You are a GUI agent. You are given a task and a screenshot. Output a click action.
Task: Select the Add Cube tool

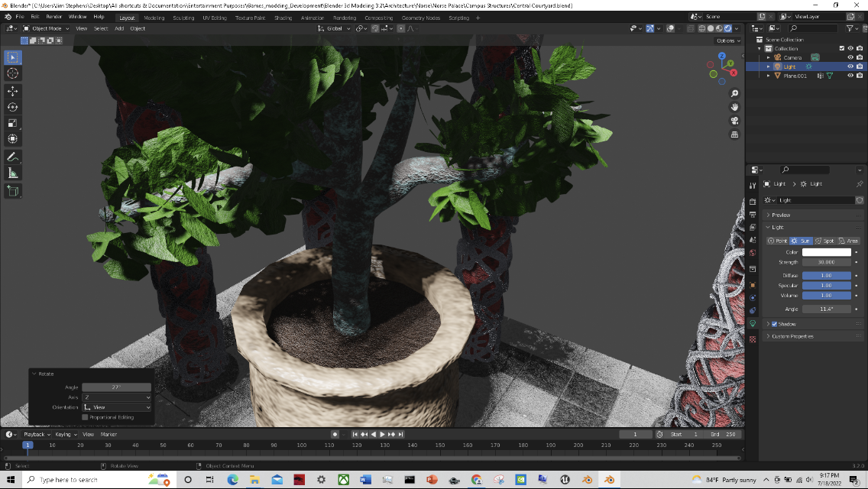(13, 190)
